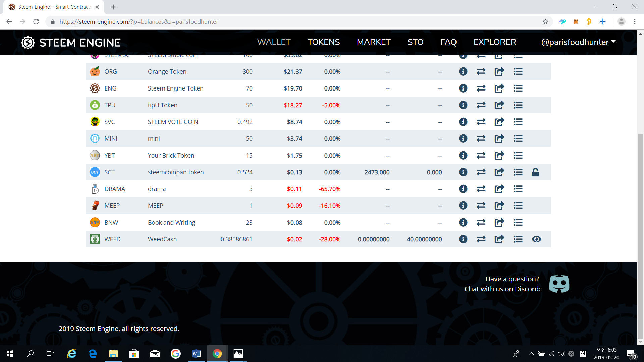
Task: Click info icon in DRAMA row
Action: tap(463, 189)
